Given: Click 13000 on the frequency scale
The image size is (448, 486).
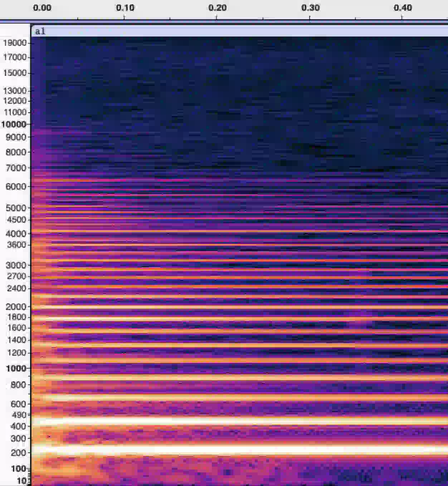Looking at the screenshot, I should (x=15, y=91).
